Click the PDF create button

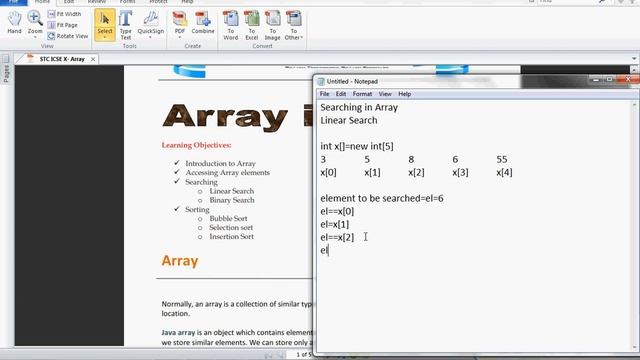pos(180,22)
